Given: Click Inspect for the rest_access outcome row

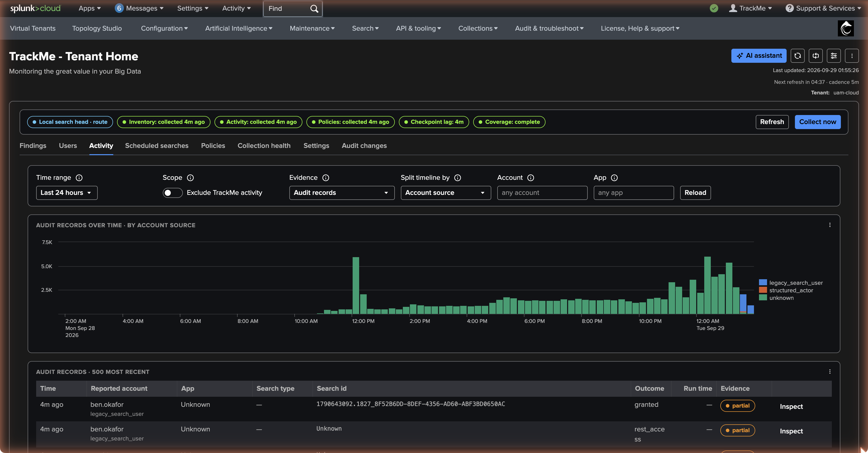Looking at the screenshot, I should pyautogui.click(x=791, y=431).
